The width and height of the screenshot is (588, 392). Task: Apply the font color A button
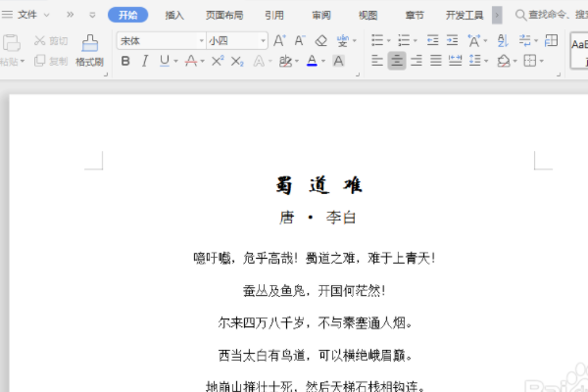[x=312, y=61]
